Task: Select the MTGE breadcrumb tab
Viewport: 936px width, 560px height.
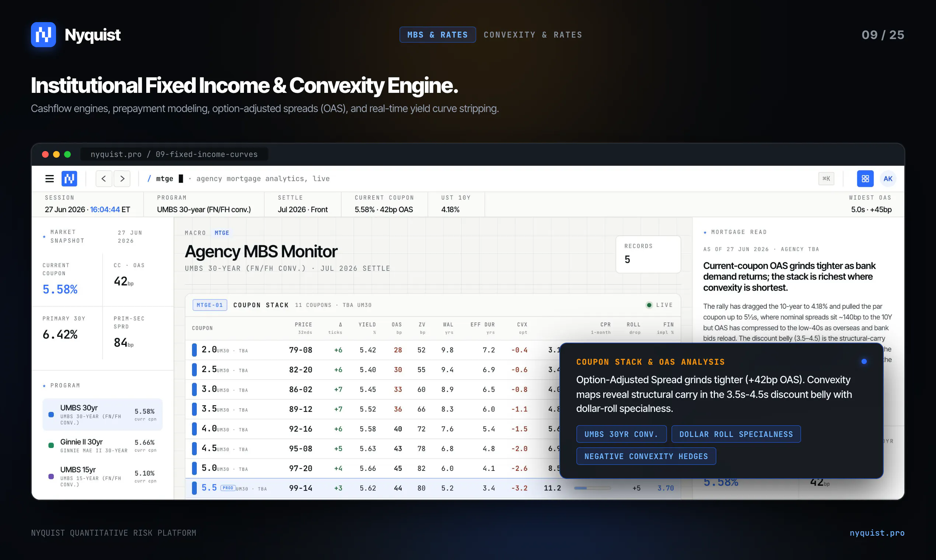Action: tap(222, 233)
